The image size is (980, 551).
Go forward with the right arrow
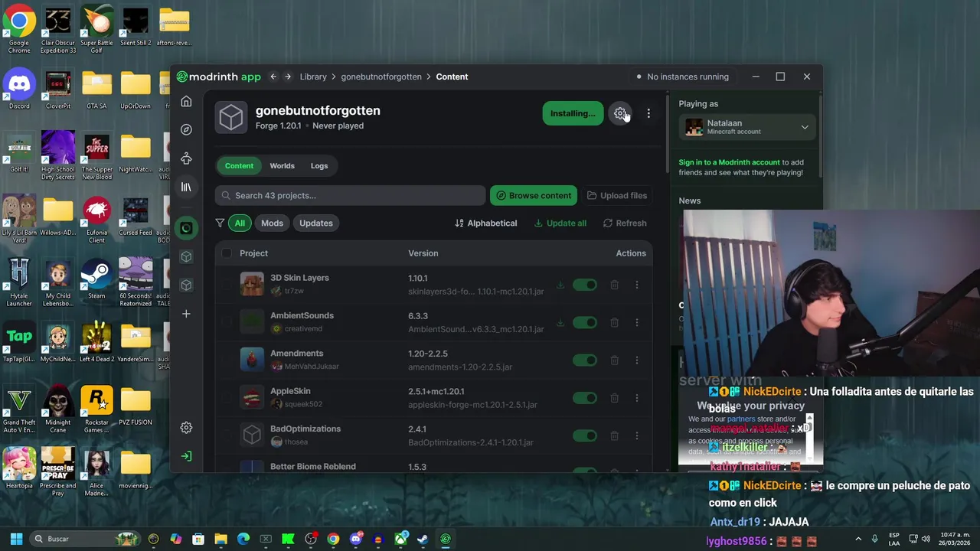[x=288, y=77]
